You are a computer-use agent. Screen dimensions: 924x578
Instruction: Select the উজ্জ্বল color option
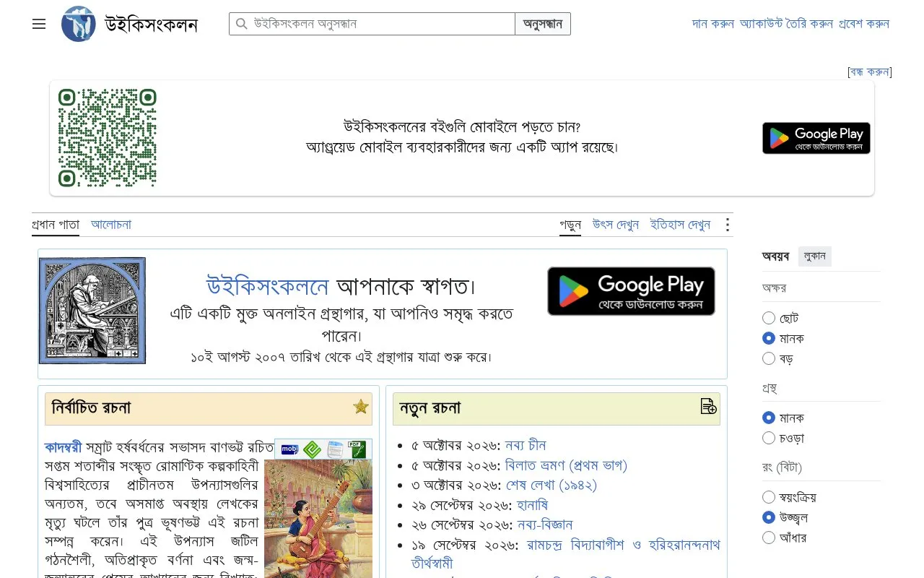click(769, 517)
